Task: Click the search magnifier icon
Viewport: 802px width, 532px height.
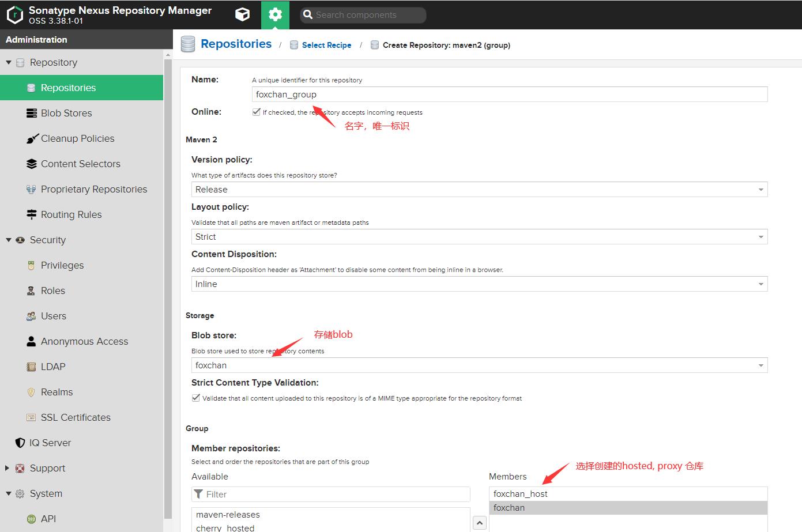Action: click(x=308, y=15)
